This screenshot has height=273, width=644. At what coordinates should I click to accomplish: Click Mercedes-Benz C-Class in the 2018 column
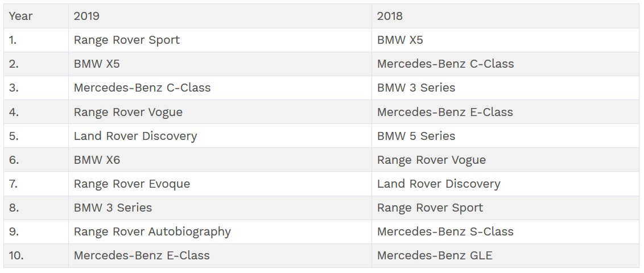445,64
